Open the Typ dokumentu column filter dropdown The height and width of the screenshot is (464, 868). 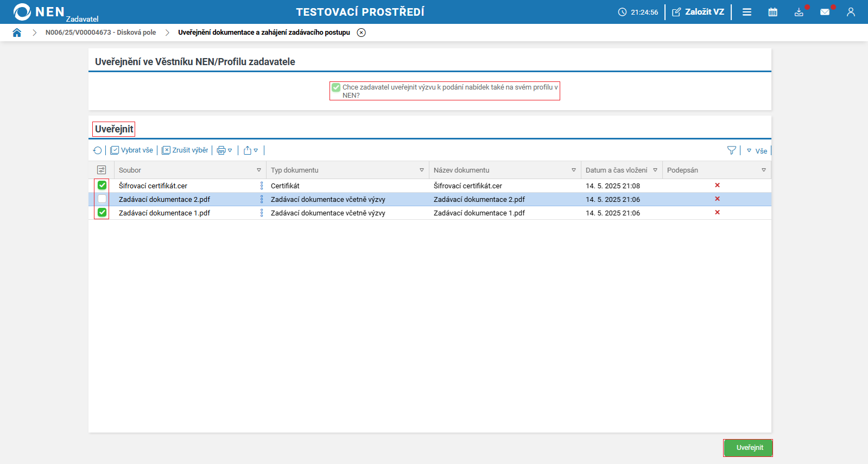coord(422,170)
